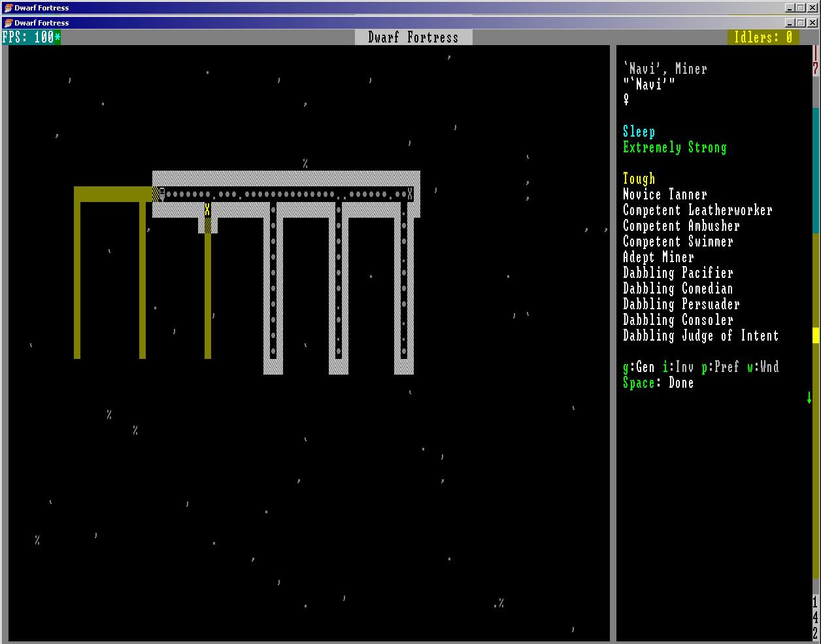Click the cyan Sleep job status

pyautogui.click(x=639, y=131)
